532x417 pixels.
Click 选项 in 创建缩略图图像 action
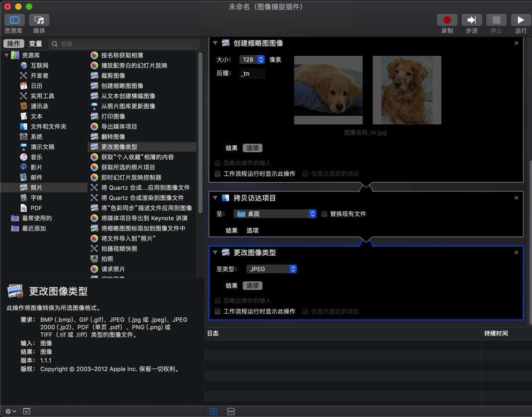pyautogui.click(x=252, y=148)
